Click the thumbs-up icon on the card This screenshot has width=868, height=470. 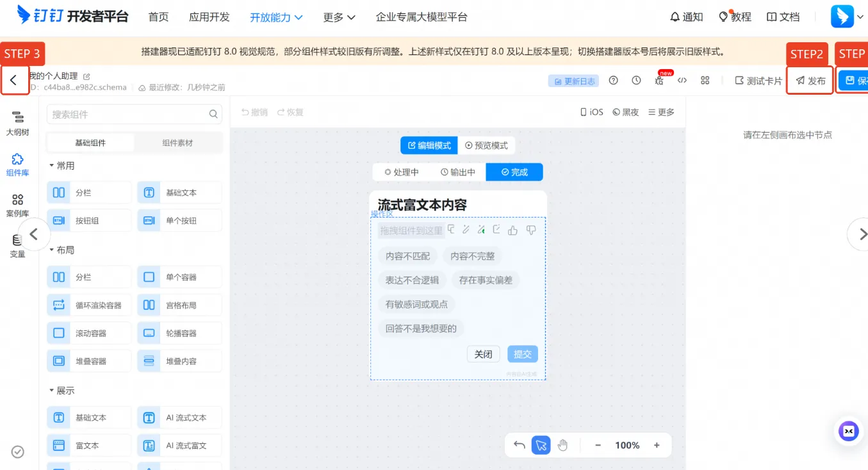point(512,231)
